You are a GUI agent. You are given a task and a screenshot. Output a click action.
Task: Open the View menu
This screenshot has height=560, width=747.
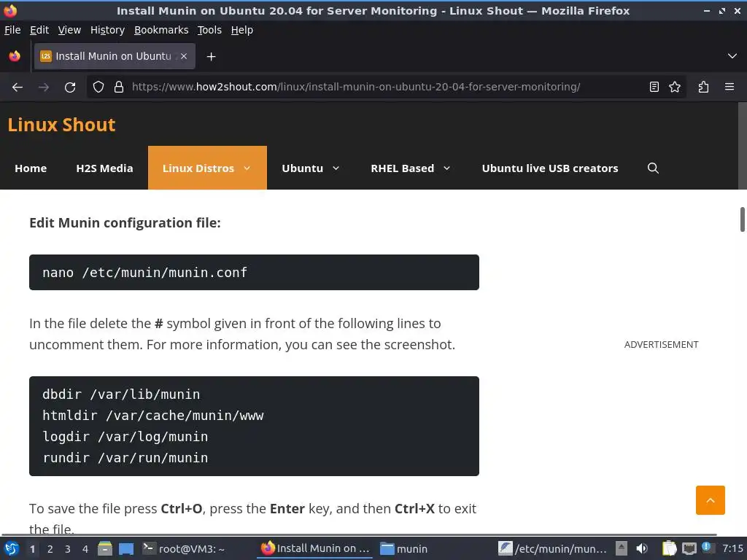click(69, 30)
